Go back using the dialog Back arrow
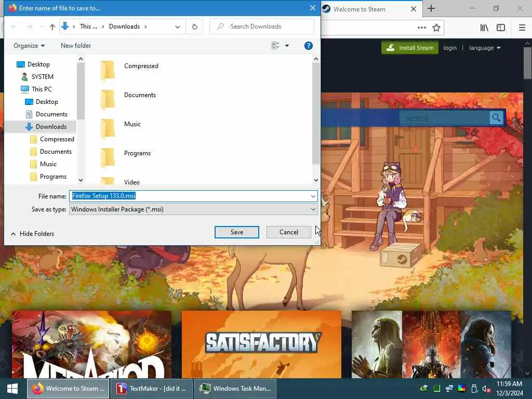 14,26
